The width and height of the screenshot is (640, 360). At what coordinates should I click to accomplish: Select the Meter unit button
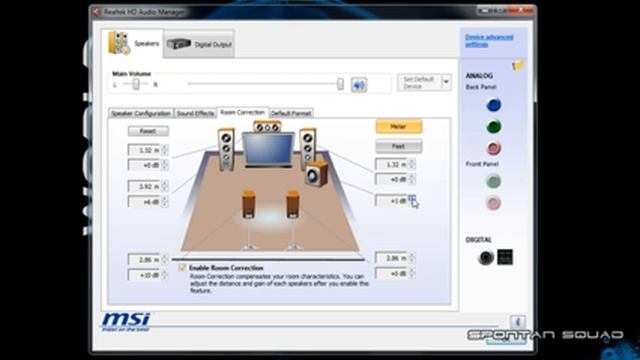(398, 127)
